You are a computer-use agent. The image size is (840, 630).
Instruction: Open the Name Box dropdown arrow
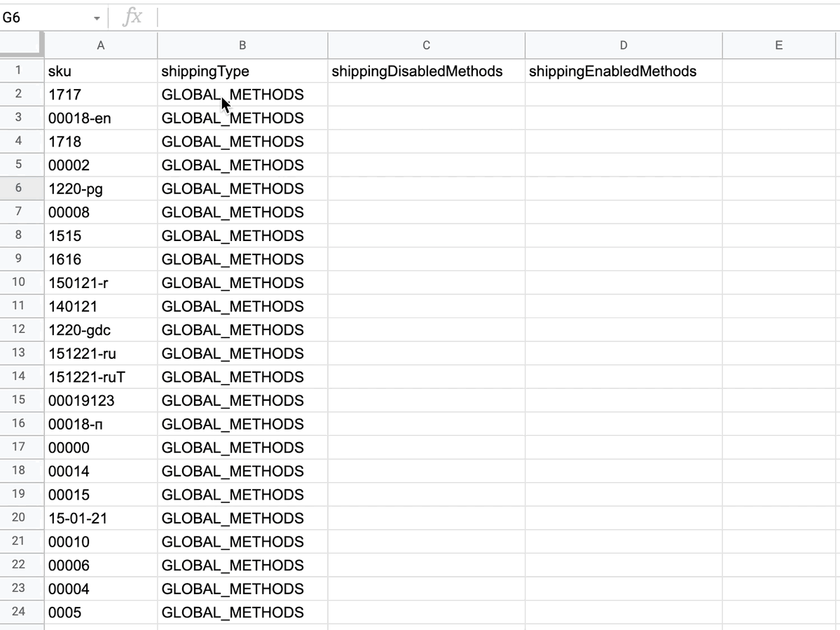(x=97, y=18)
